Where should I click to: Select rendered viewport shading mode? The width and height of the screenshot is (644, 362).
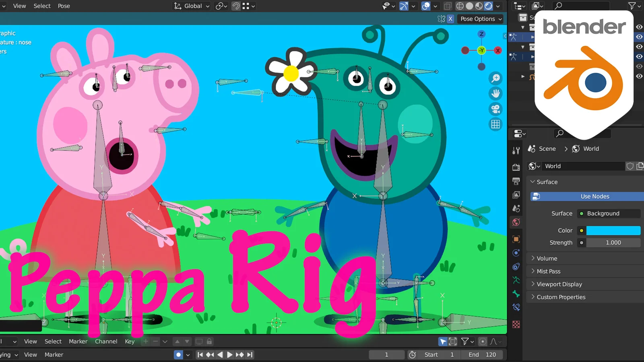click(489, 6)
